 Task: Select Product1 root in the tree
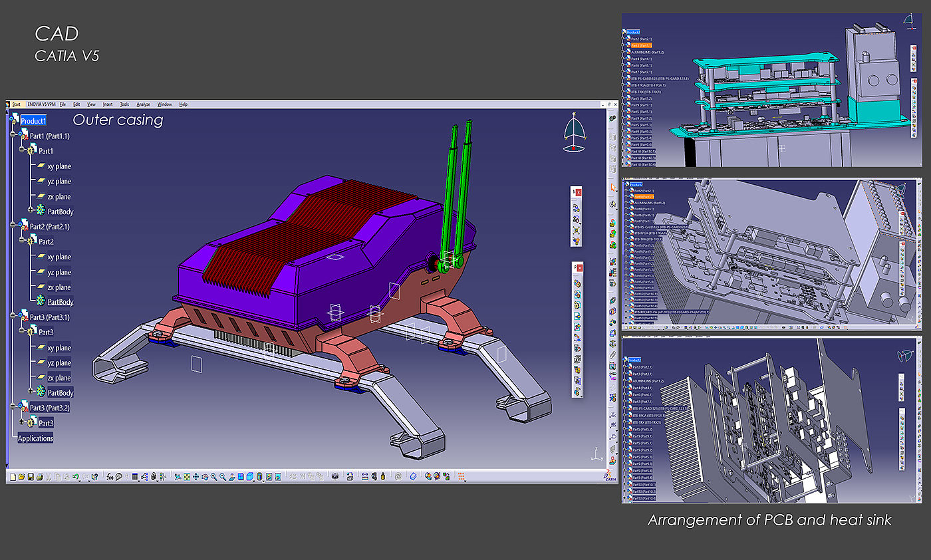pyautogui.click(x=33, y=121)
